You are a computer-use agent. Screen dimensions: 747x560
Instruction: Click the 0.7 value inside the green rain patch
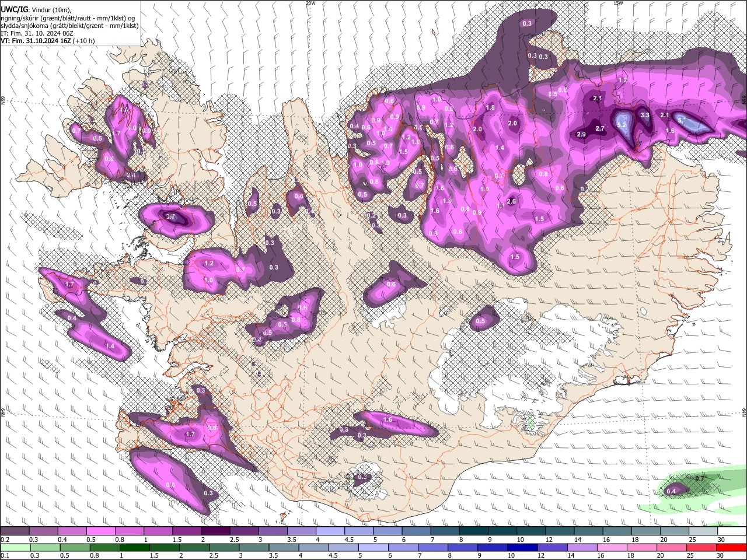(x=700, y=478)
